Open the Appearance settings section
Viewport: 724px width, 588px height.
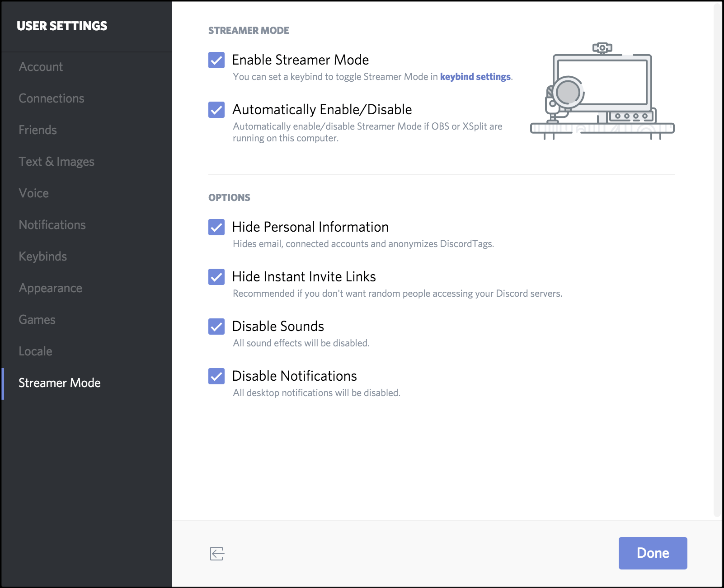pos(50,288)
